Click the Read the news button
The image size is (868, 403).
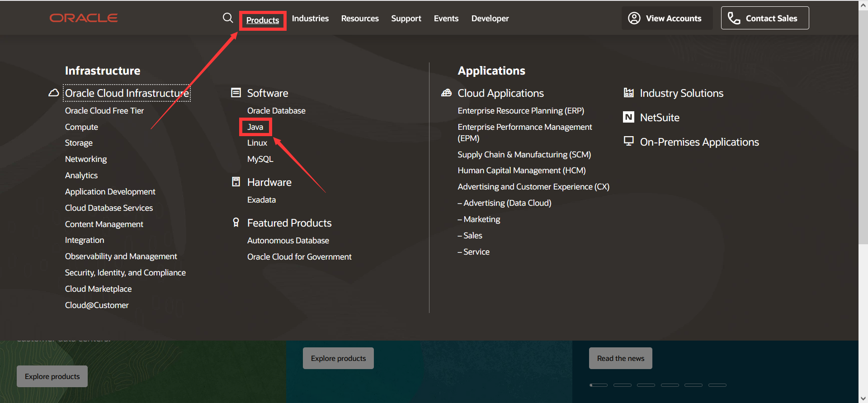[620, 358]
